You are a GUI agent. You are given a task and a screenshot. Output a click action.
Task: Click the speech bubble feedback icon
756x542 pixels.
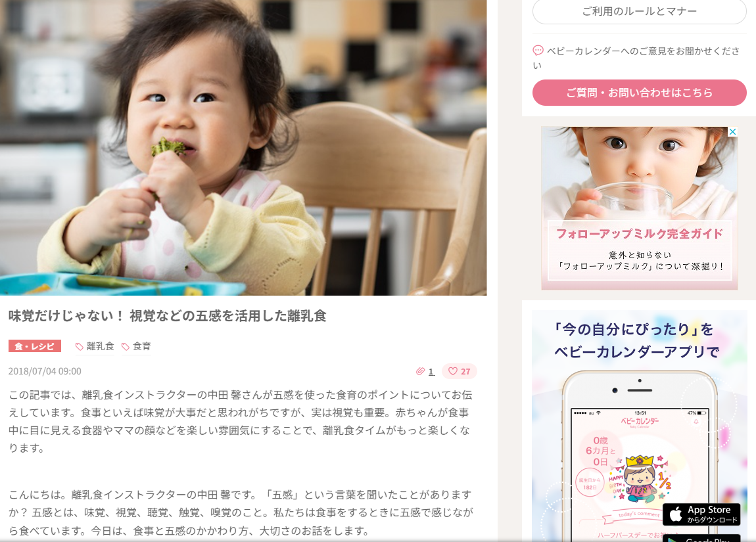point(538,51)
